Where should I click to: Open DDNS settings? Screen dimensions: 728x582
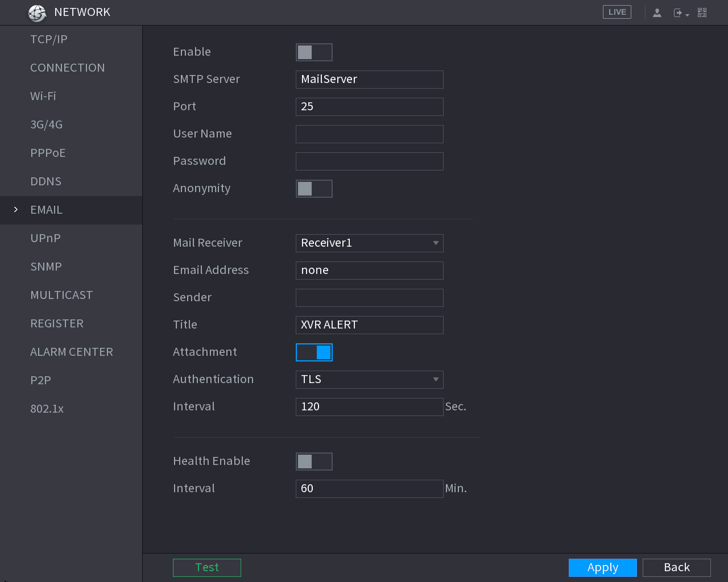71,181
